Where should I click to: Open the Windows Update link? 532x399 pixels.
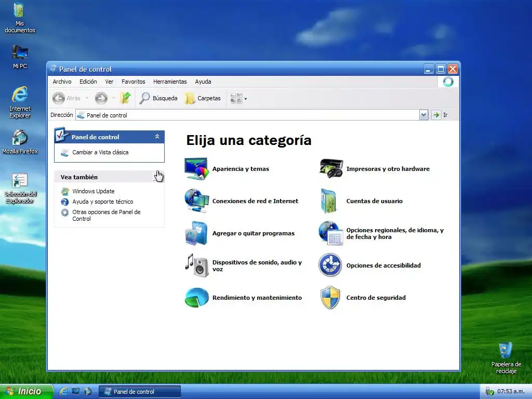click(x=94, y=191)
